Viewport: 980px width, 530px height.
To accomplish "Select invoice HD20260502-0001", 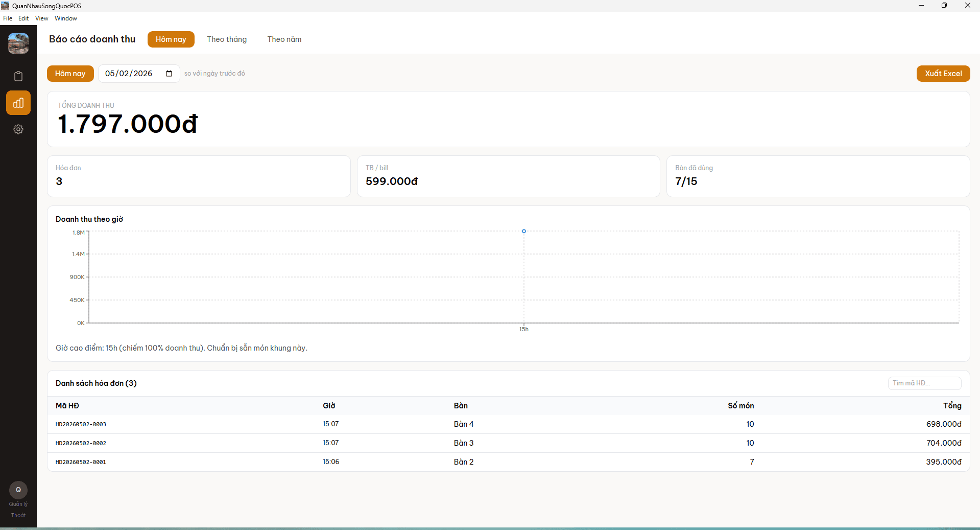I will tap(509, 462).
